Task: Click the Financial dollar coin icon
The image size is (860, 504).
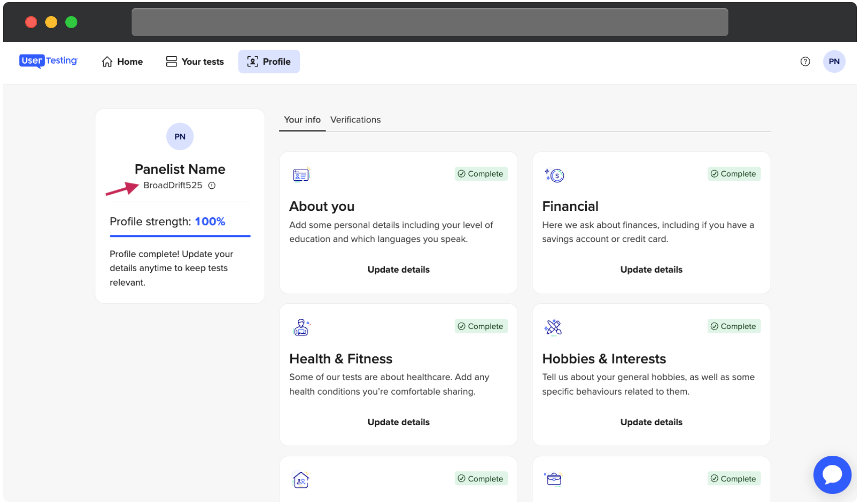Action: pos(555,175)
